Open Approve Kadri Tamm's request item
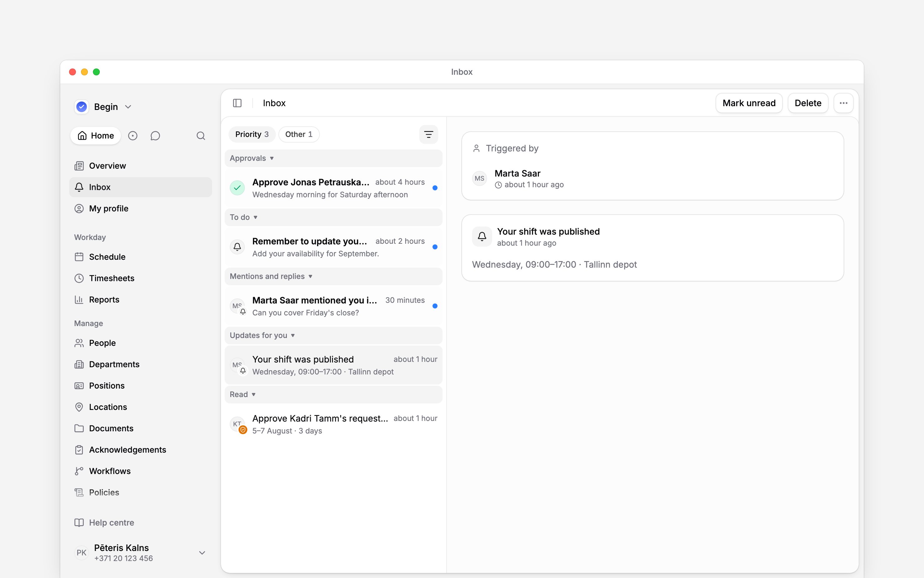The image size is (924, 578). click(333, 424)
